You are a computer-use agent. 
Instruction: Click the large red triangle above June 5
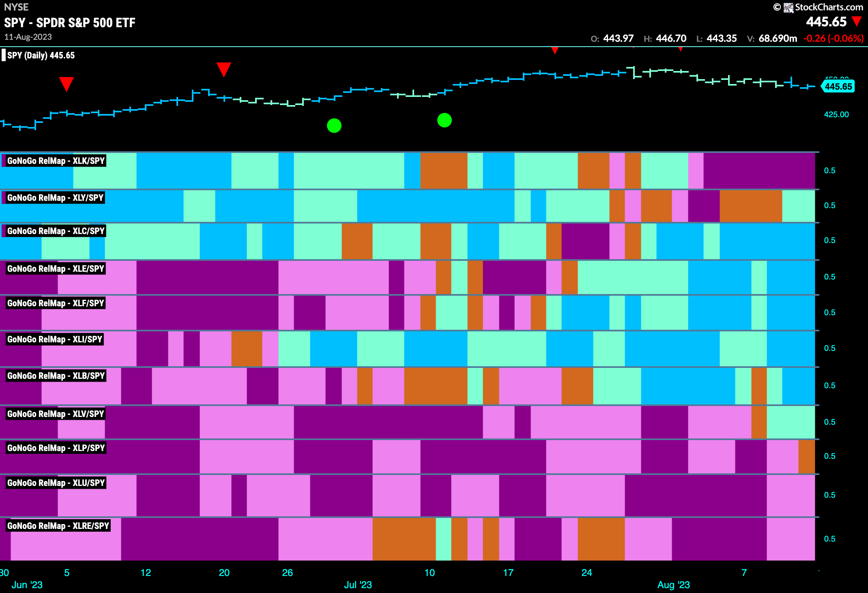67,84
